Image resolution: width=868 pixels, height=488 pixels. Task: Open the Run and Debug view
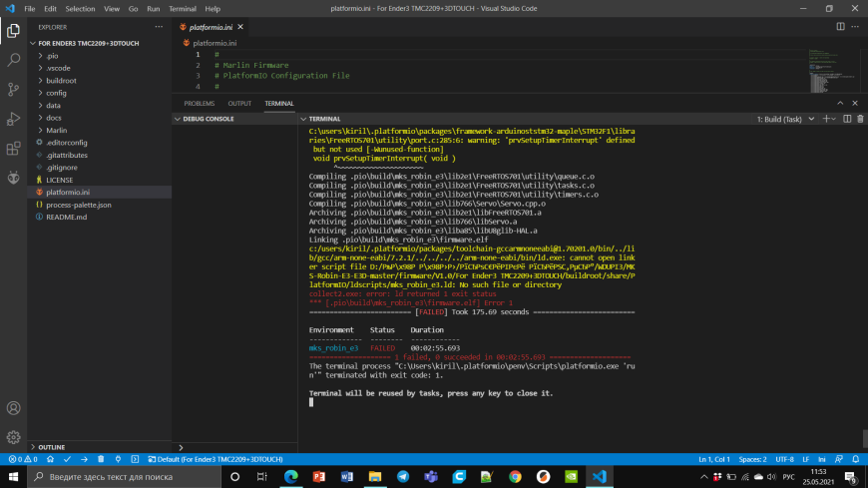(13, 119)
